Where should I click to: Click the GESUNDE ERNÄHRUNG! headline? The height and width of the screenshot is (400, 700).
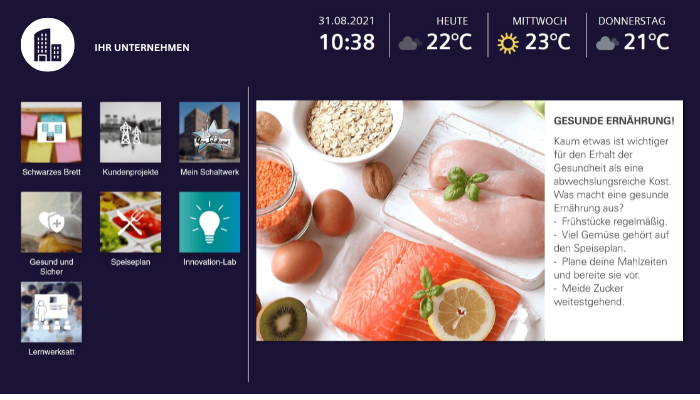tap(614, 121)
